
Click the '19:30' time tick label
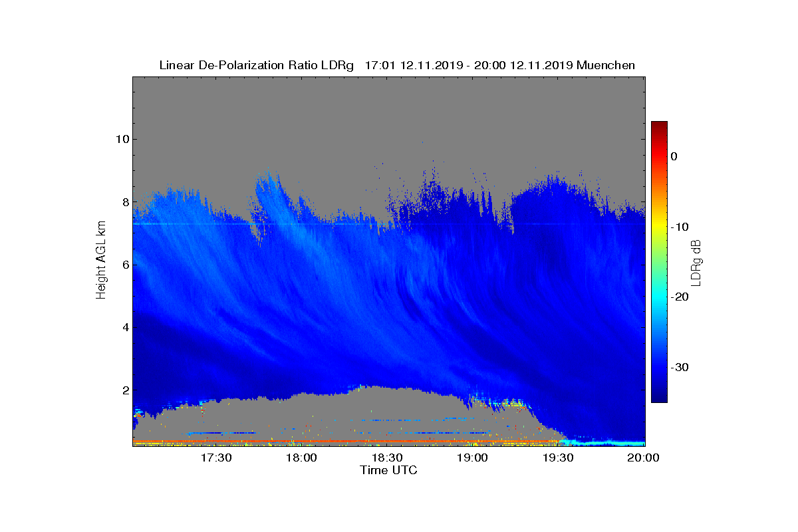[559, 458]
